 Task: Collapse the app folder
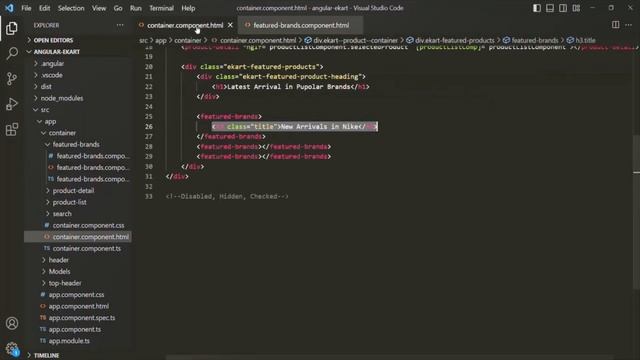50,122
